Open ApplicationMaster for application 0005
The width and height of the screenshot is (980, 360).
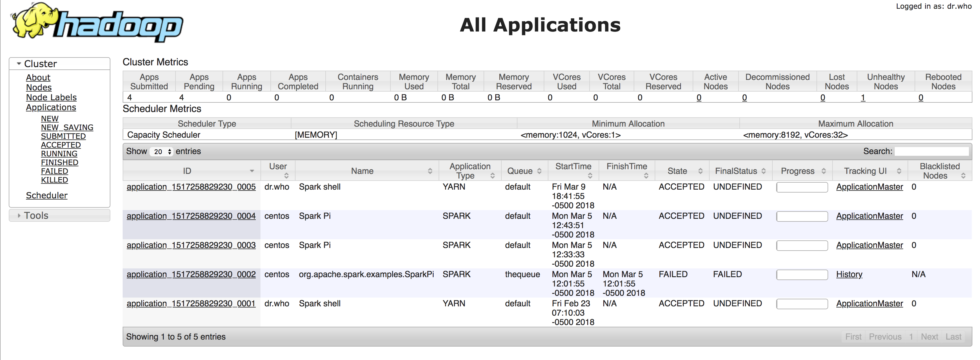870,187
